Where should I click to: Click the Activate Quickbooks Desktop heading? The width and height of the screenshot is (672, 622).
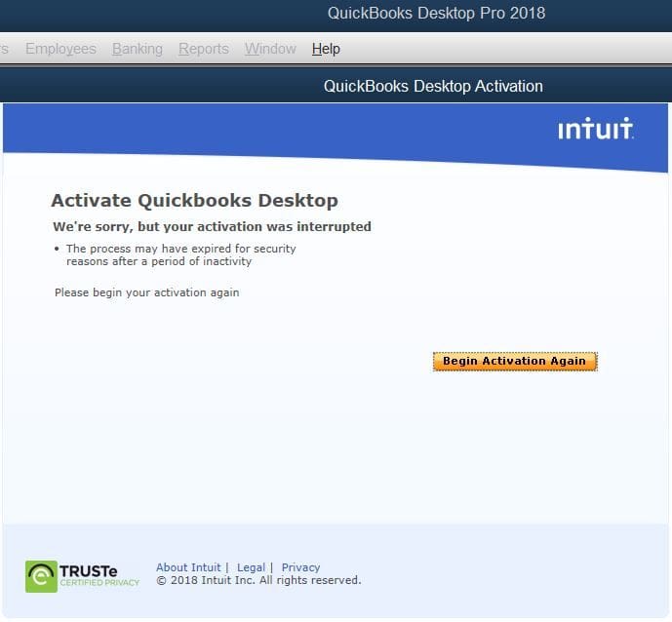coord(194,201)
